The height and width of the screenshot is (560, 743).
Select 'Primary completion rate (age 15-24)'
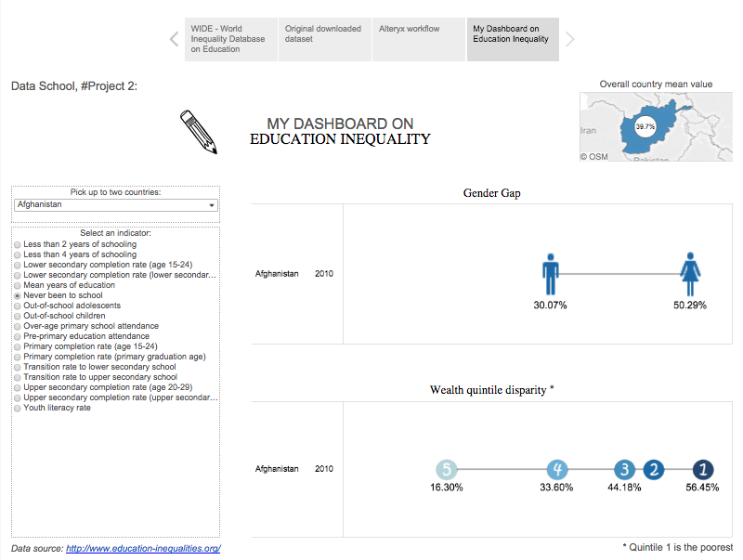point(86,346)
